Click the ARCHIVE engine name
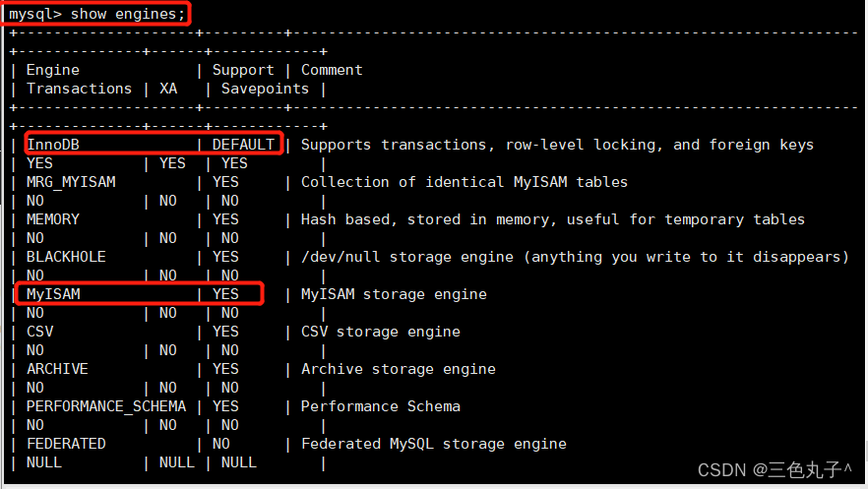 pos(57,369)
